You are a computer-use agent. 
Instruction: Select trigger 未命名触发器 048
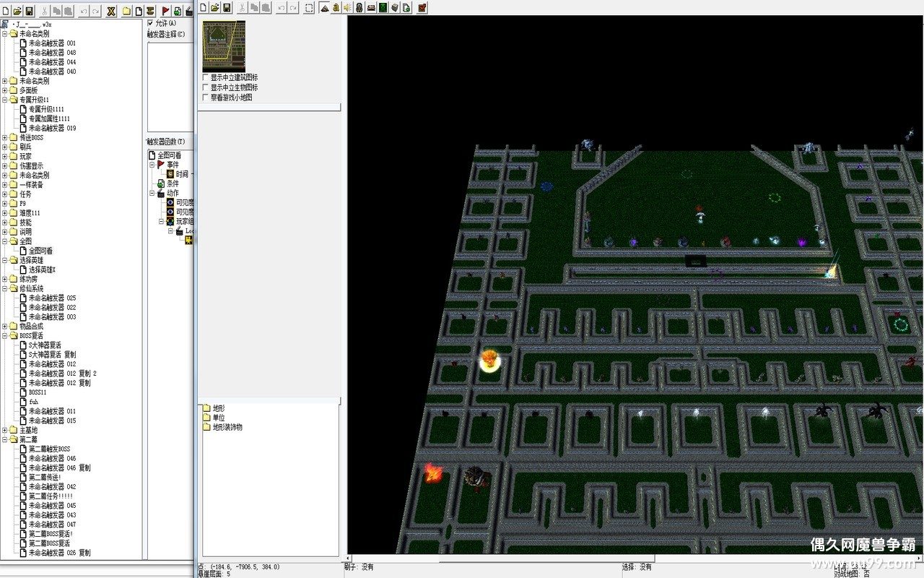pyautogui.click(x=51, y=53)
